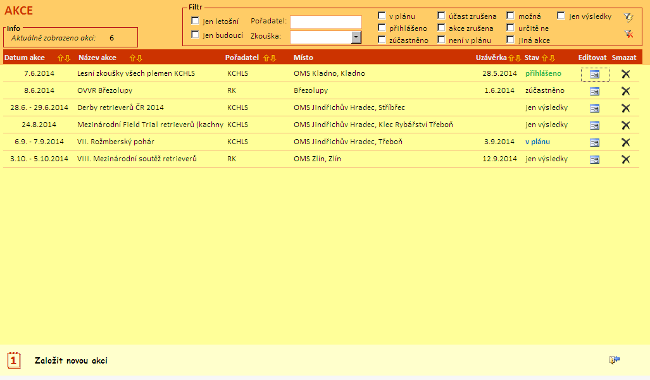Click the Místo column header
The height and width of the screenshot is (380, 650).
coord(303,58)
